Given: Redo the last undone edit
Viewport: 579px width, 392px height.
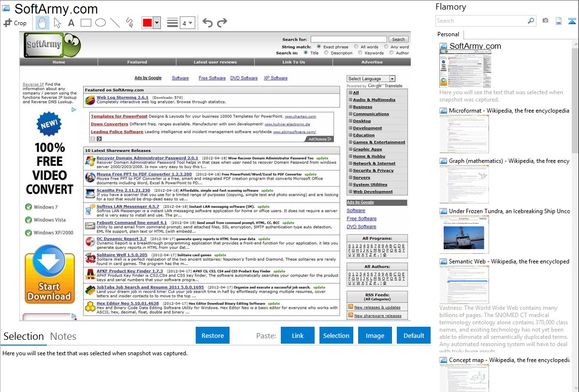Looking at the screenshot, I should click(222, 23).
